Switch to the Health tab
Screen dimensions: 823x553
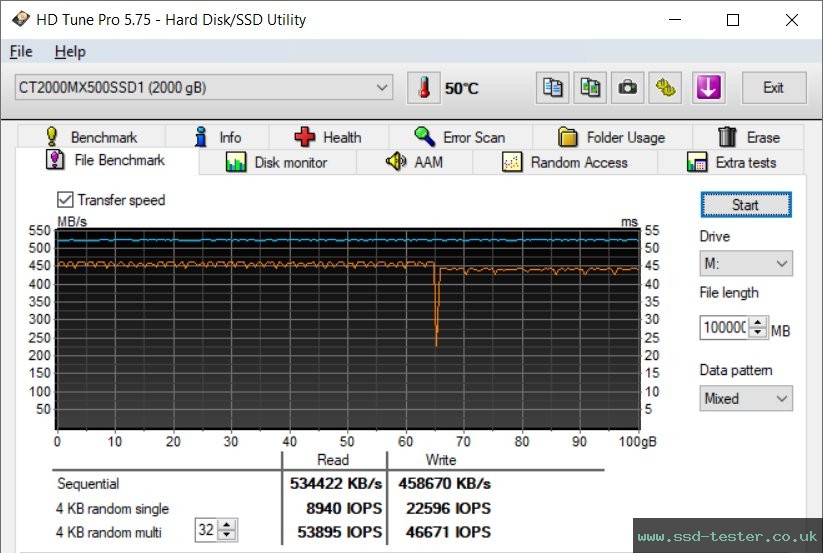point(329,137)
